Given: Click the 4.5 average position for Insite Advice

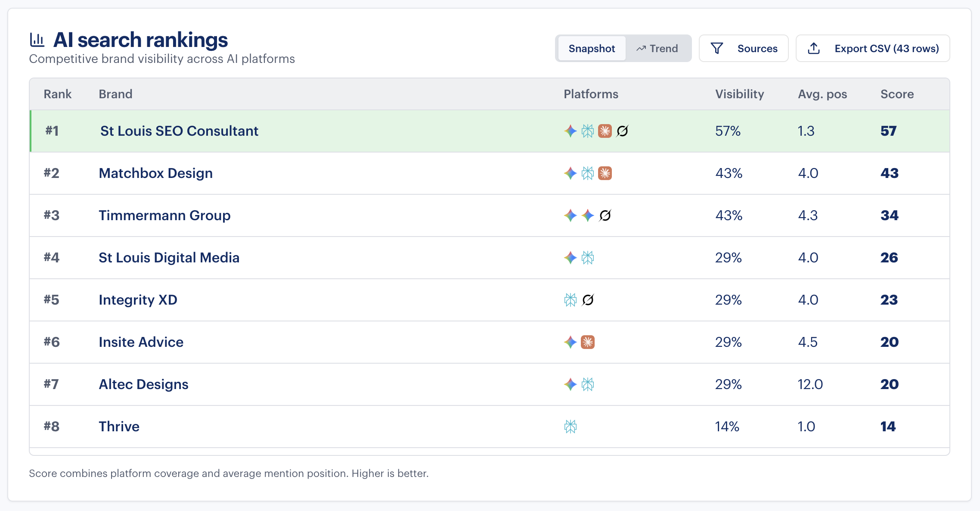Looking at the screenshot, I should [x=808, y=342].
